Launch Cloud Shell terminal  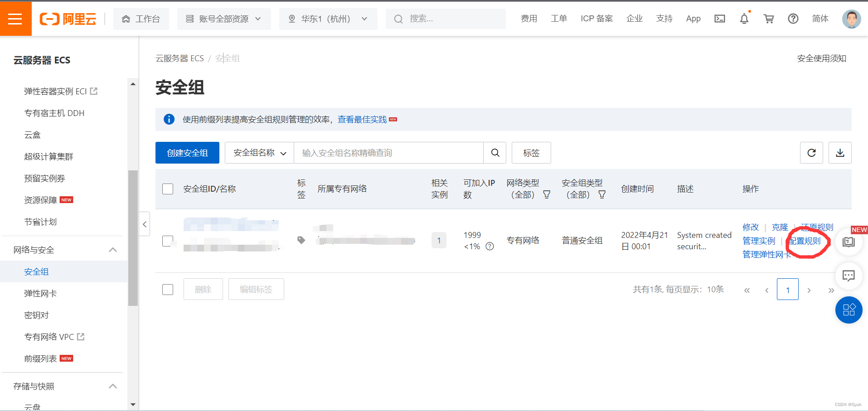719,19
